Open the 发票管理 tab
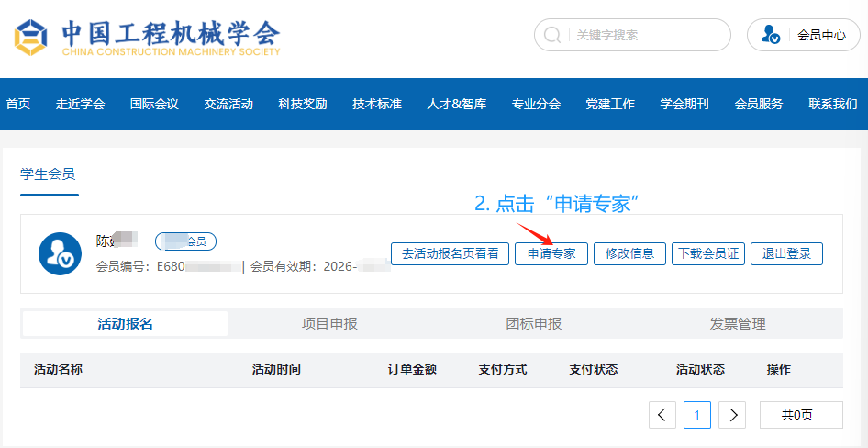Screen dimensions: 868x448 click(x=738, y=323)
